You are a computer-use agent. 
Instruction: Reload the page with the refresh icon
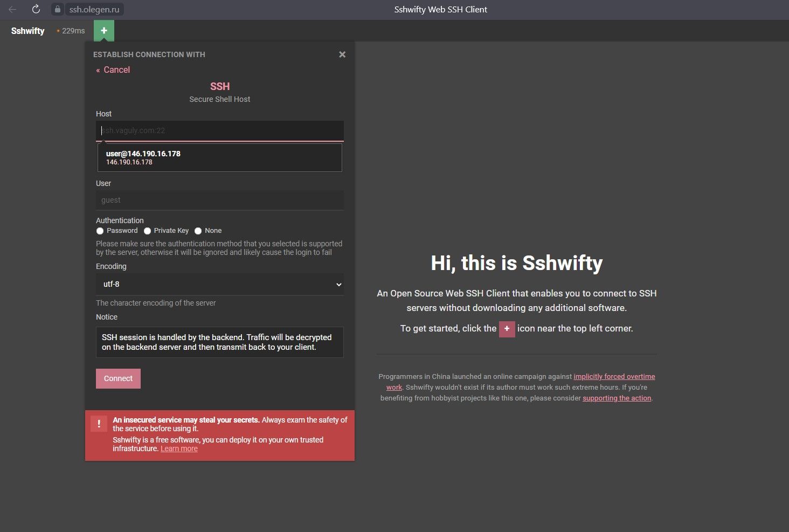pos(36,9)
